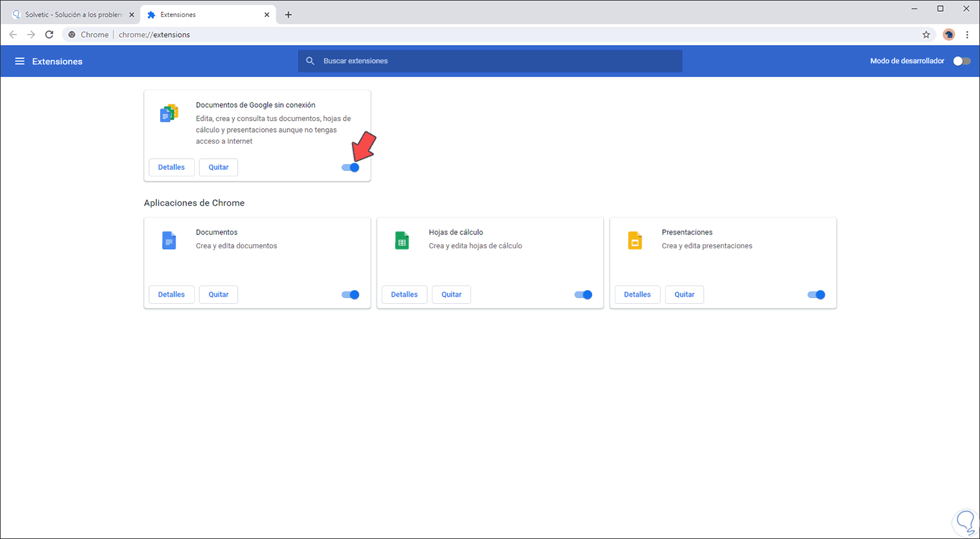980x539 pixels.
Task: Click the Aplicaciones de Chrome heading
Action: (x=194, y=203)
